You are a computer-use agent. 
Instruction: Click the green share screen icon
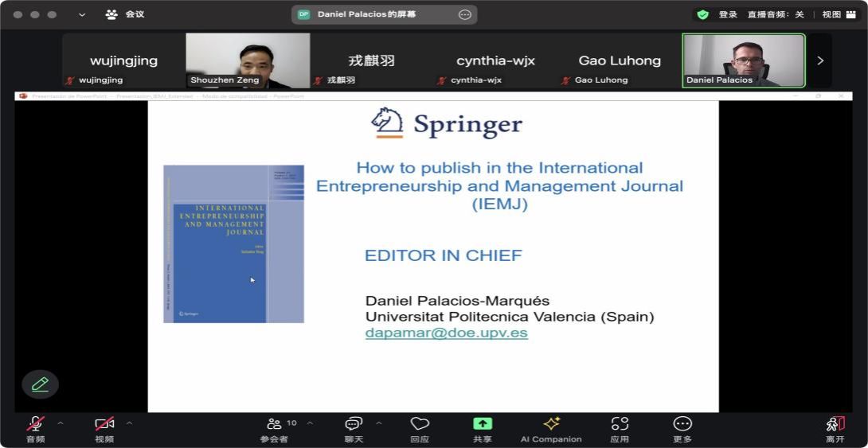pos(483,424)
